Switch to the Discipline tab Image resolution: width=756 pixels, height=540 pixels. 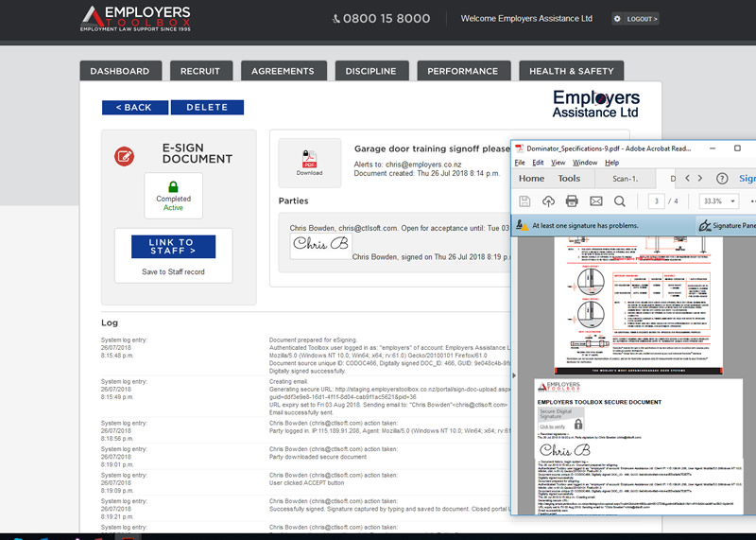370,71
